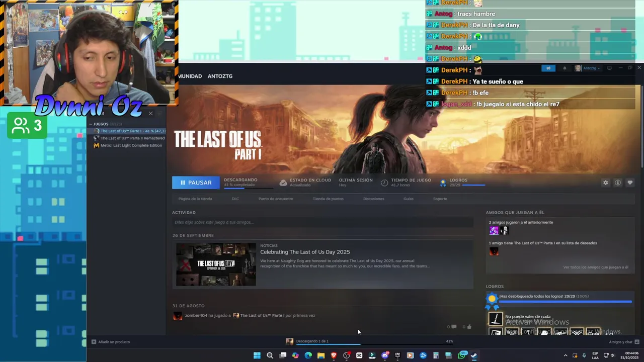Screen dimensions: 644x362
Task: Click the Steam page vertical scrollbar
Action: point(641,126)
